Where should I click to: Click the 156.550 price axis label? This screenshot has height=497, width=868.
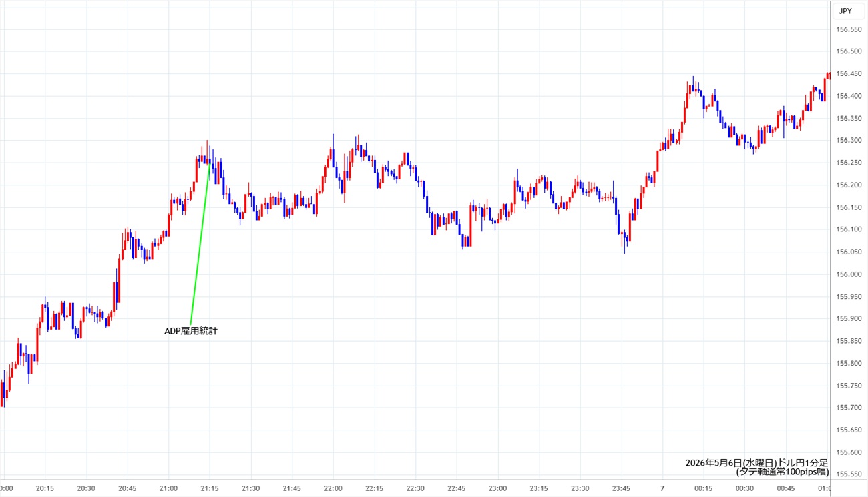pyautogui.click(x=849, y=29)
